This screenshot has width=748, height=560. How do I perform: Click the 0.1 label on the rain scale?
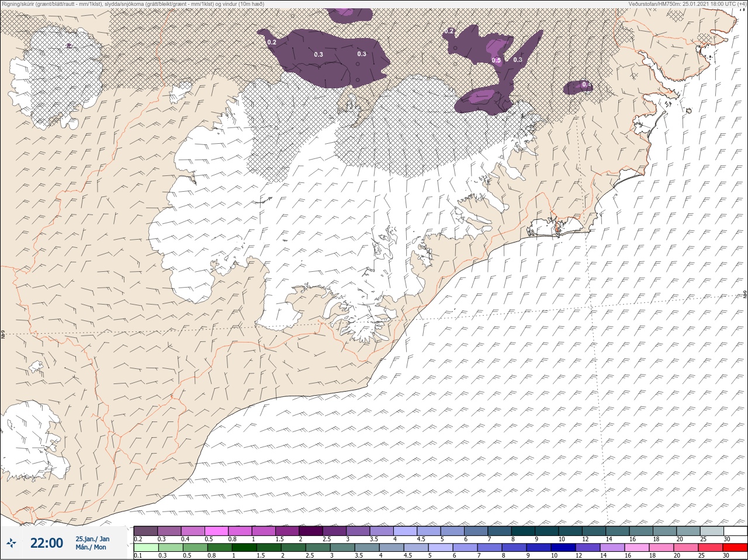[x=138, y=555]
